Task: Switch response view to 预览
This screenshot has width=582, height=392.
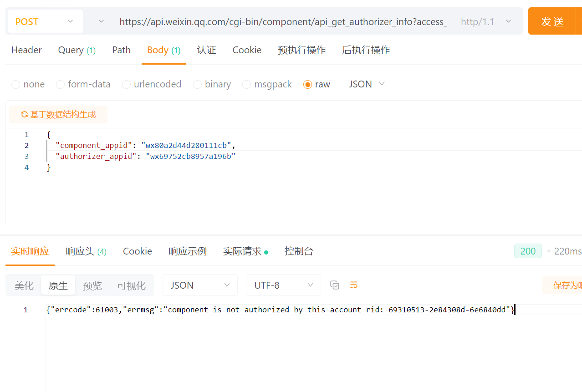Action: pos(92,285)
